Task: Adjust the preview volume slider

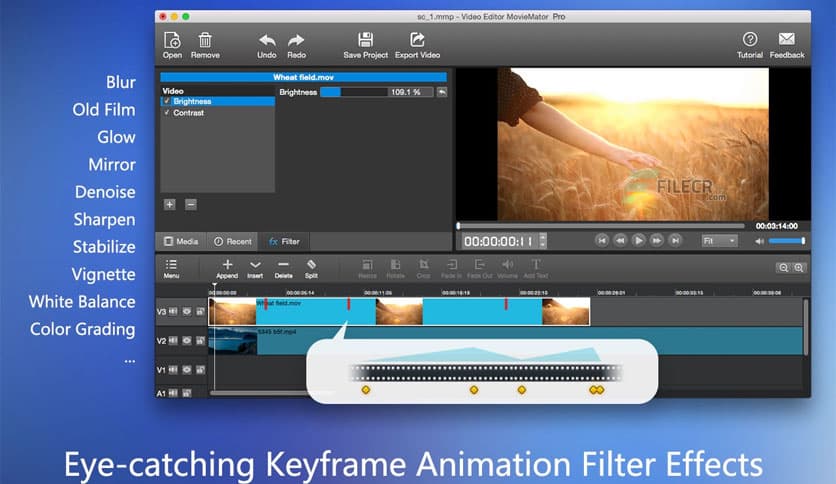Action: click(x=786, y=241)
